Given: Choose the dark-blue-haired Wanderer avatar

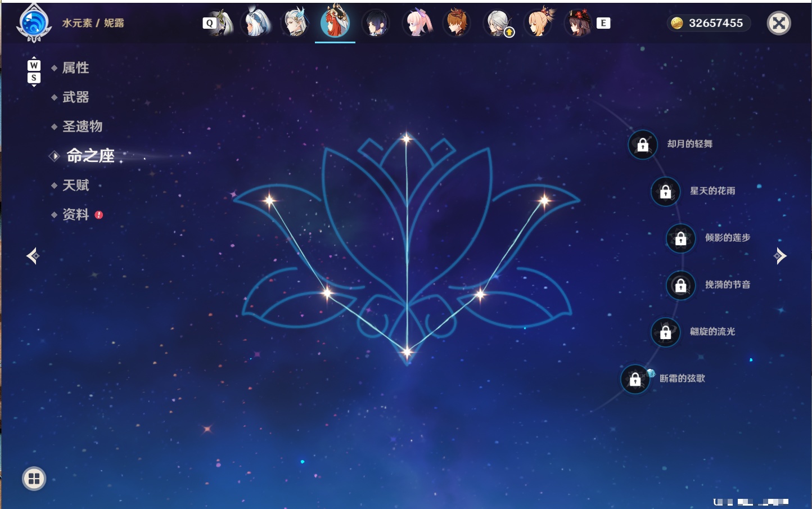Looking at the screenshot, I should point(375,23).
